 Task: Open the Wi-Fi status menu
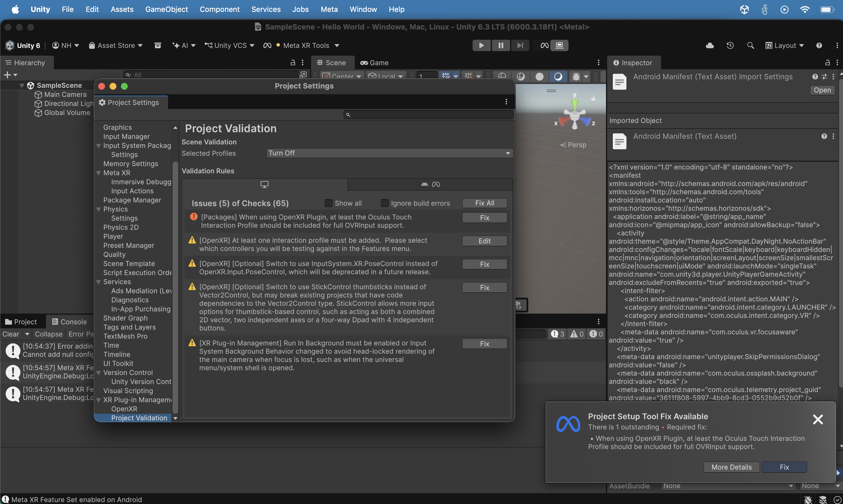(805, 10)
